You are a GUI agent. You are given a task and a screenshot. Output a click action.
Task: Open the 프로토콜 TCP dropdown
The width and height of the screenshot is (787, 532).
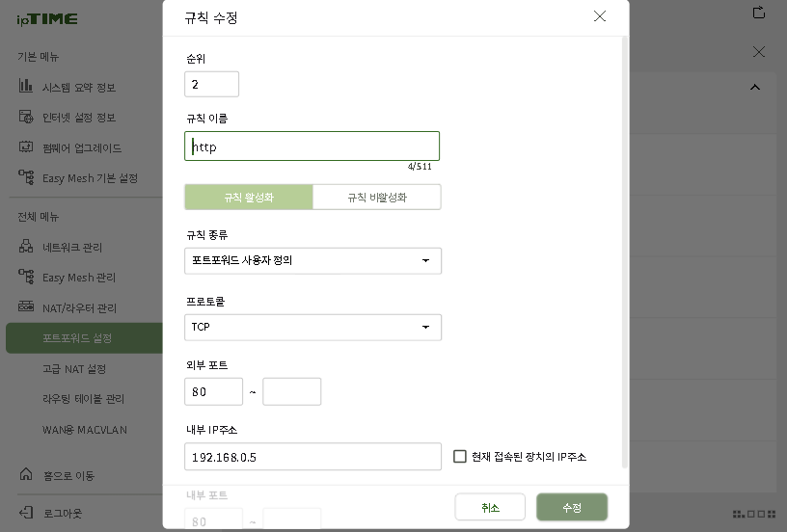click(x=312, y=327)
